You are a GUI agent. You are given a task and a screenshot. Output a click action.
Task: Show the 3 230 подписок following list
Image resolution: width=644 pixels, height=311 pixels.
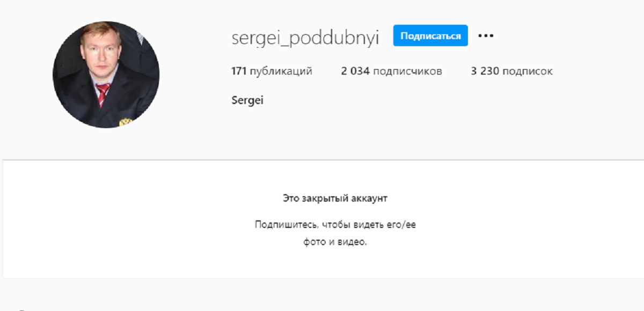tap(511, 71)
